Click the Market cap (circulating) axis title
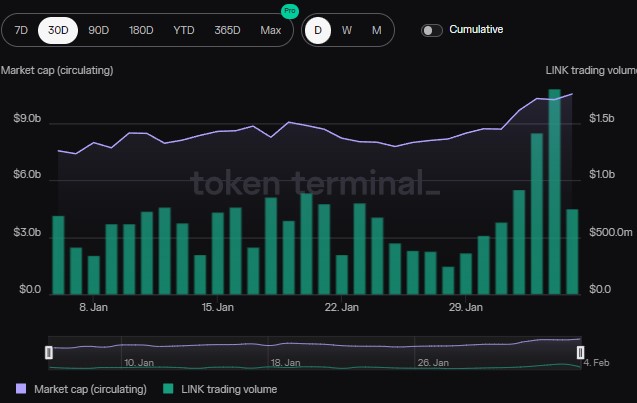Screen dimensions: 637x403 pyautogui.click(x=57, y=70)
